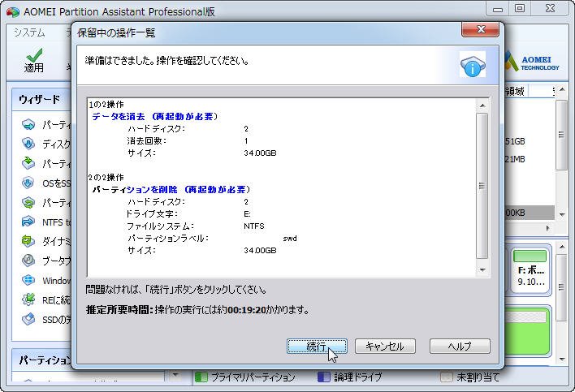Click drive letter E: value
The height and width of the screenshot is (392, 575).
[x=247, y=214]
